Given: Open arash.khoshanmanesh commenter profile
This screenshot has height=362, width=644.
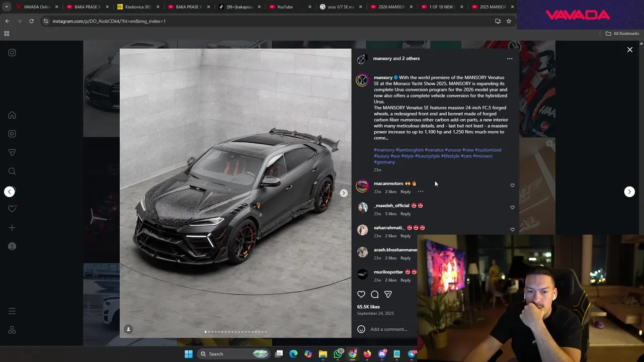Looking at the screenshot, I should coord(395,250).
